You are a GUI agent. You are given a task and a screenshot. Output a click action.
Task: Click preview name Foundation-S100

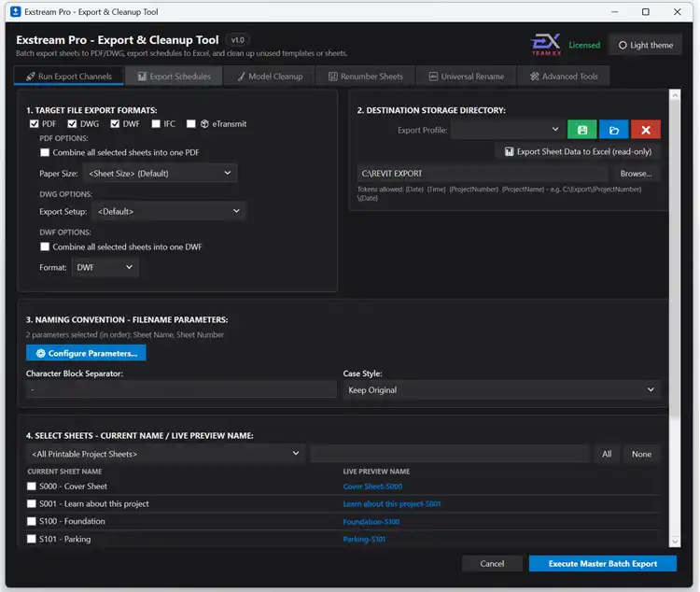click(x=371, y=521)
